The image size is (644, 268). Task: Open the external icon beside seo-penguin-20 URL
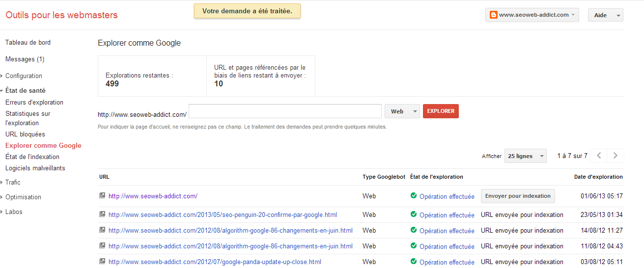tap(102, 214)
